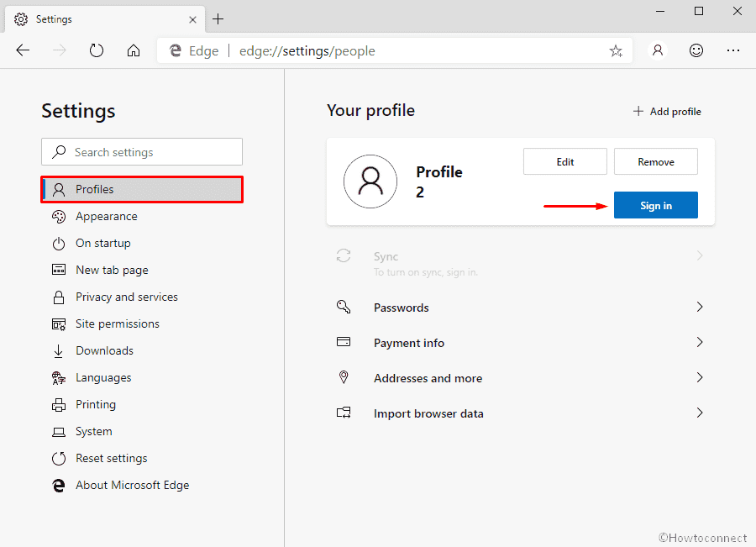Open Import browser data
The width and height of the screenshot is (756, 547).
coord(521,413)
